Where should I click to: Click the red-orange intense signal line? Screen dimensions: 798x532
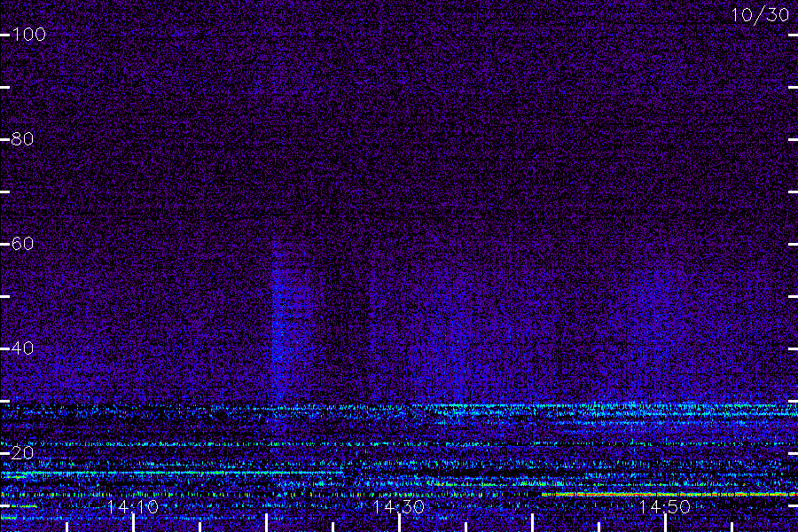(x=669, y=494)
